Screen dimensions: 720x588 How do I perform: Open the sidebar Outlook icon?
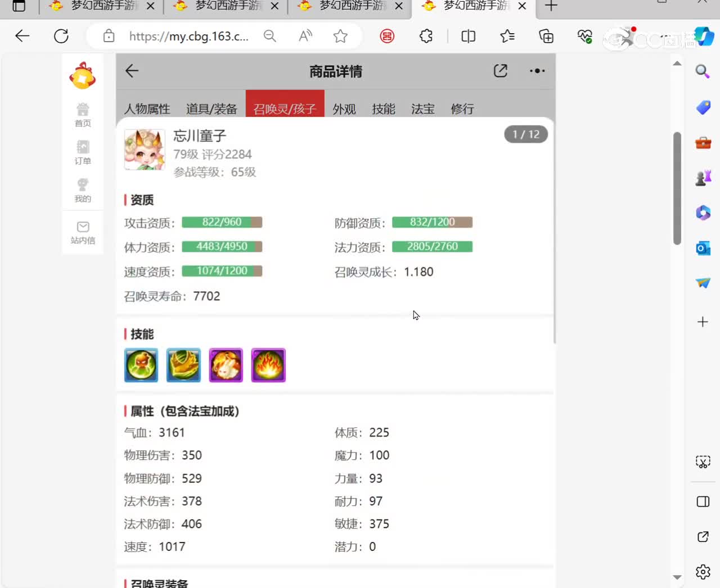click(x=703, y=248)
